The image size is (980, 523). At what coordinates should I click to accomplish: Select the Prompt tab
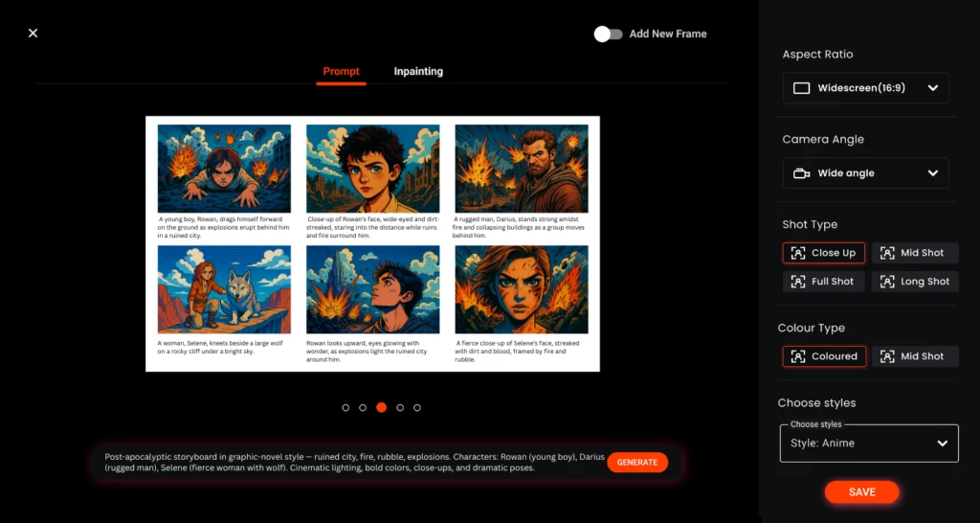(341, 72)
